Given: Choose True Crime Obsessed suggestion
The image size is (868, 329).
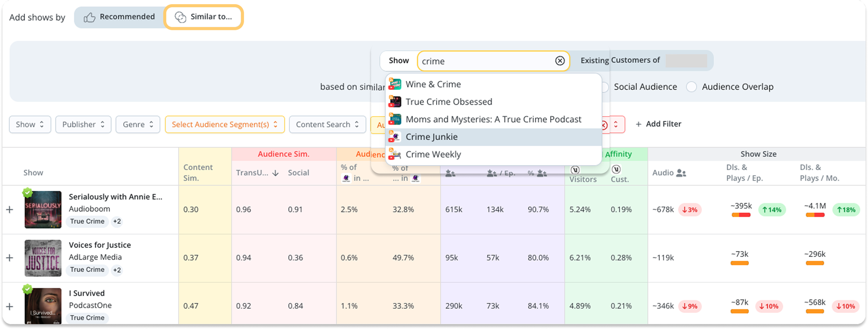Looking at the screenshot, I should [x=493, y=101].
